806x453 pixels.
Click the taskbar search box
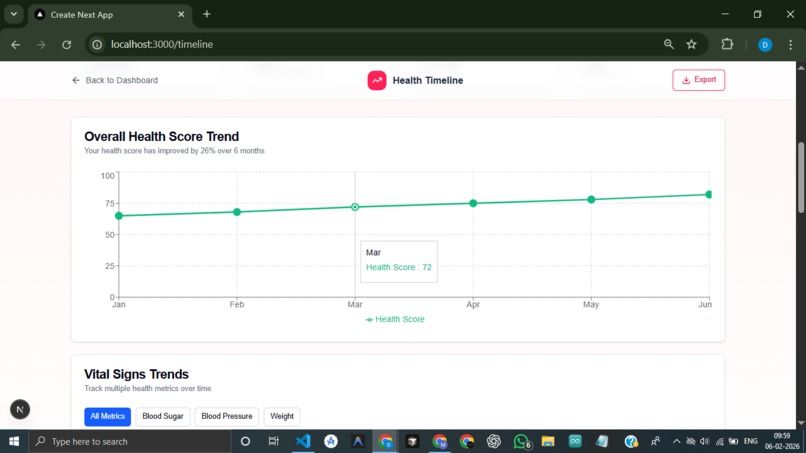[130, 441]
